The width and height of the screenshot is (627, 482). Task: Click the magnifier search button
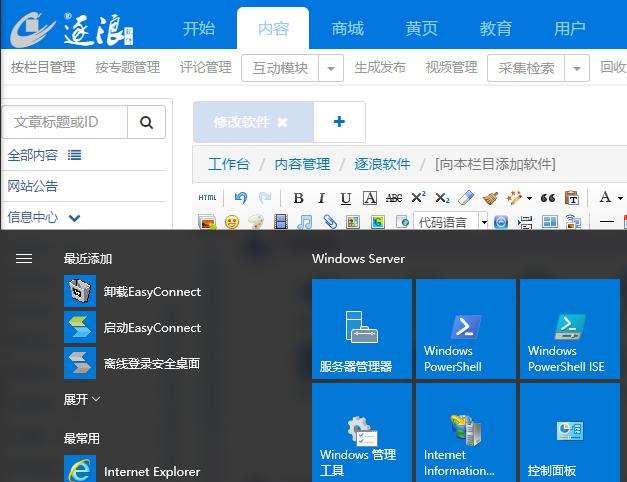pyautogui.click(x=146, y=122)
